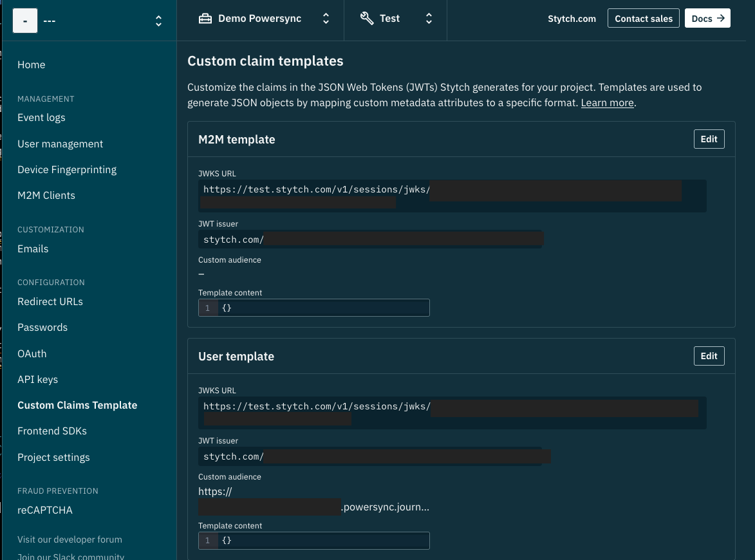Click the M2M template heading
Screen dimensions: 755x560
click(237, 140)
